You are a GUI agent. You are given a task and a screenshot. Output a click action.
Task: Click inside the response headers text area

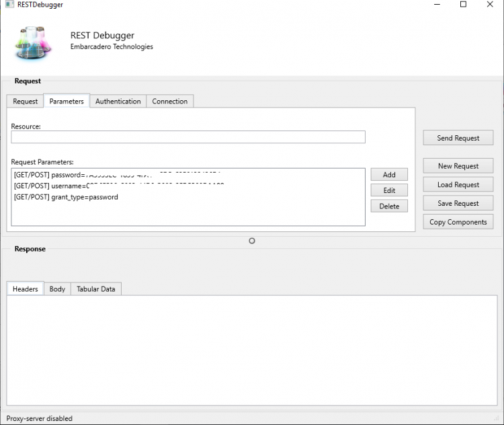coord(252,350)
